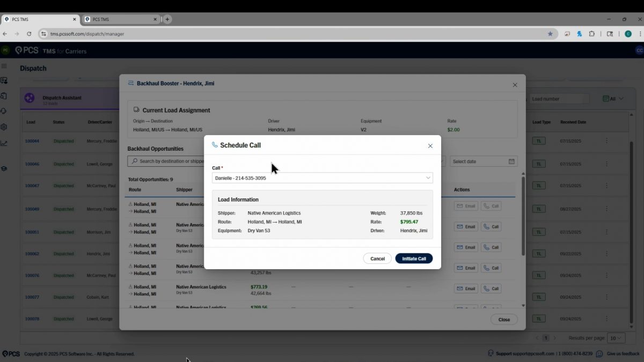
Task: Open the calendar picker in Select date
Action: coord(511,161)
